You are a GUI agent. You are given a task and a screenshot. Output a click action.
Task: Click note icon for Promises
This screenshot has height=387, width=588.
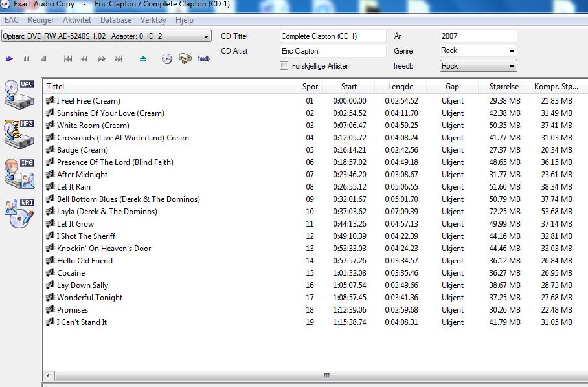pyautogui.click(x=51, y=310)
